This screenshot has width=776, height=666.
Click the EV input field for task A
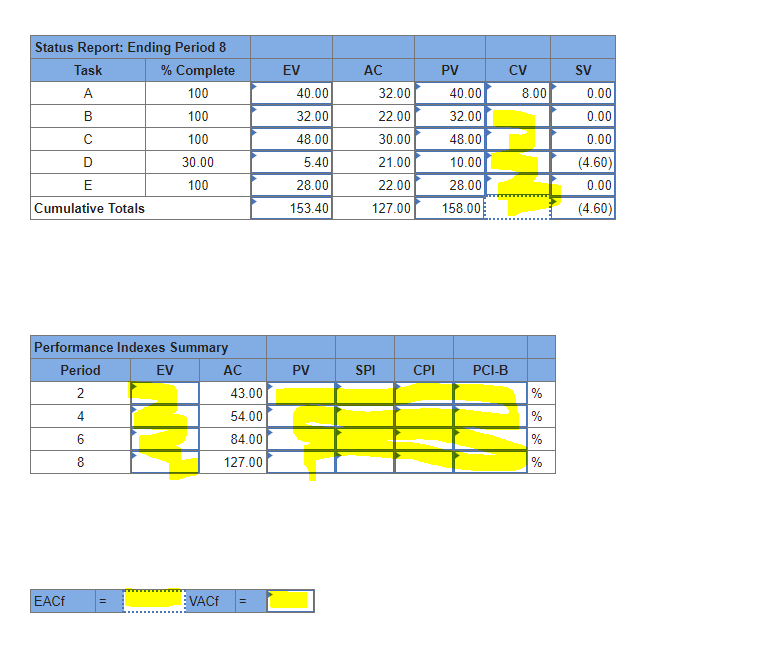pos(291,93)
